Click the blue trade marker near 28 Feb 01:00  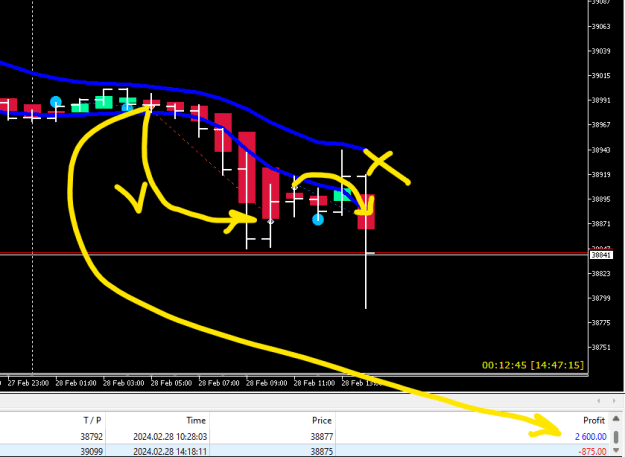tap(56, 102)
